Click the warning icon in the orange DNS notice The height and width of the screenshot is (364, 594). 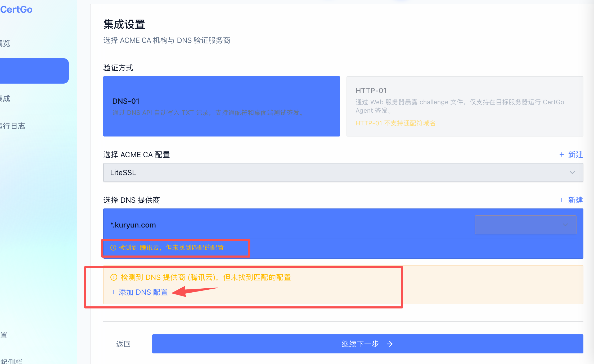[114, 277]
